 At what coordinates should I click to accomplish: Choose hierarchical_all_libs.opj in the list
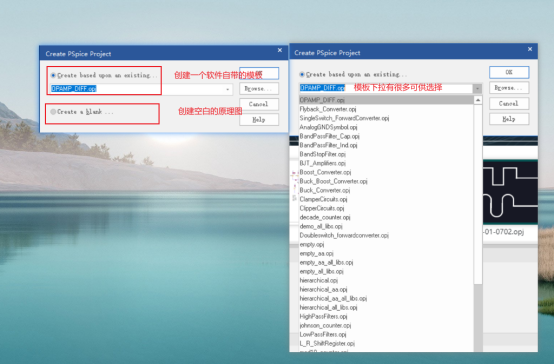386,307
